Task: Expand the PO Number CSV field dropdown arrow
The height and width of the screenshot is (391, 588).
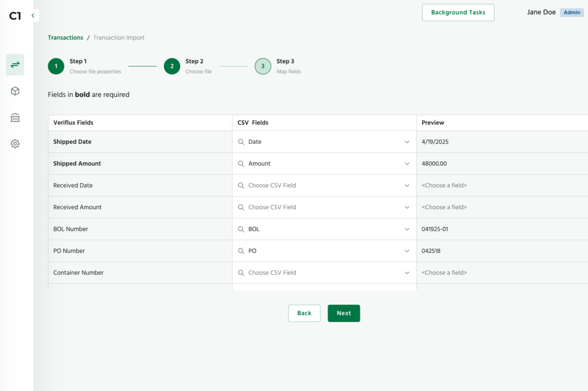Action: pyautogui.click(x=407, y=251)
